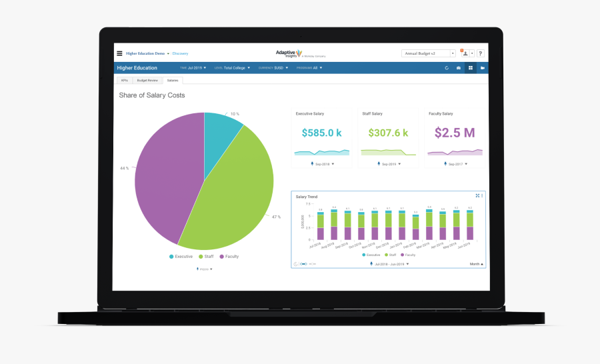Click the presentation video icon in toolbar

click(x=482, y=68)
